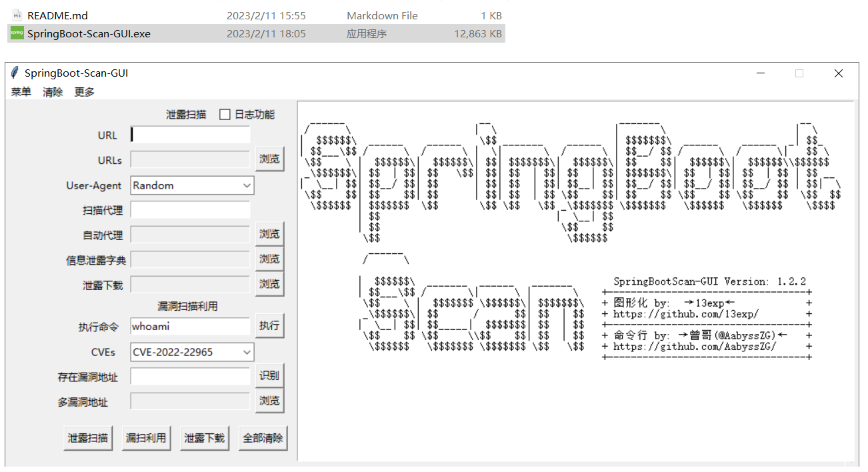Open the User-Agent Random dropdown

coord(192,185)
